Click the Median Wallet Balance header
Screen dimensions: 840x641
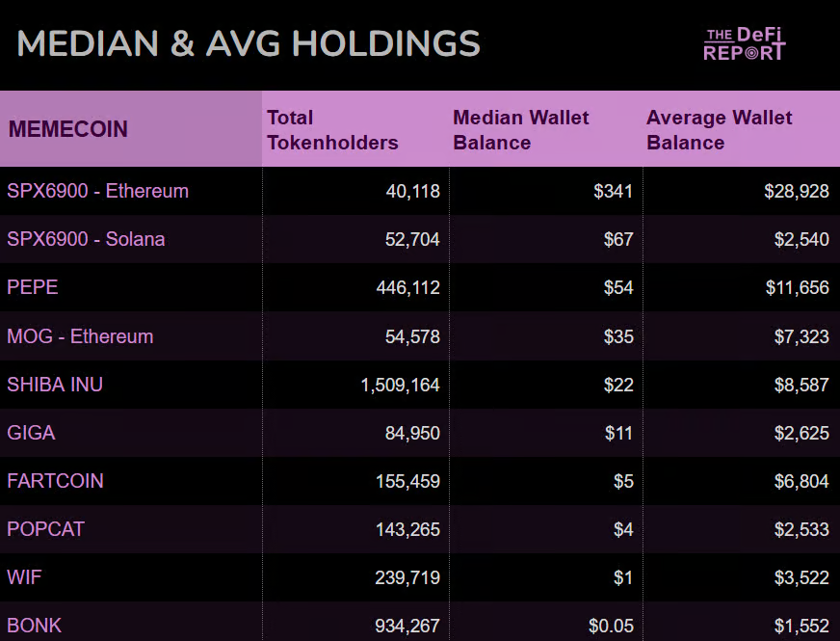point(521,130)
